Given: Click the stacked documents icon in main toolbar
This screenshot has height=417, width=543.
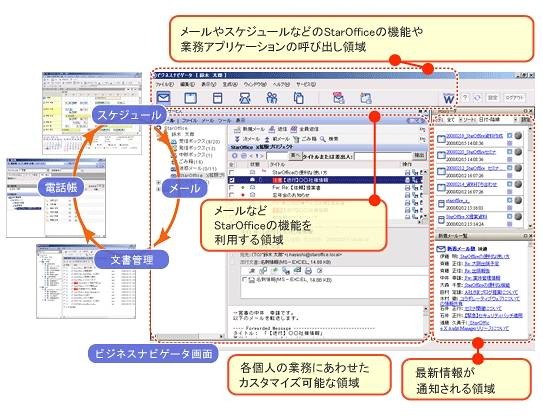Looking at the screenshot, I should [299, 98].
